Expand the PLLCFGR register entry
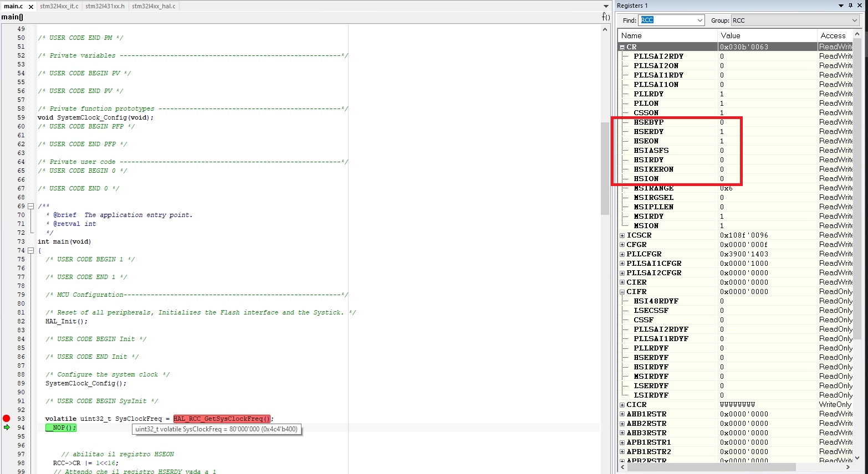 (x=622, y=254)
